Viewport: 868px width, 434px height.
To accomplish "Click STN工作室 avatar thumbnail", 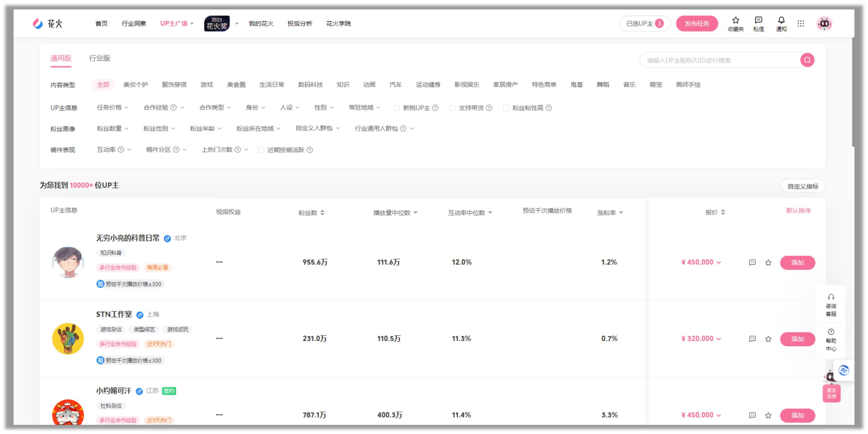I will (x=68, y=338).
